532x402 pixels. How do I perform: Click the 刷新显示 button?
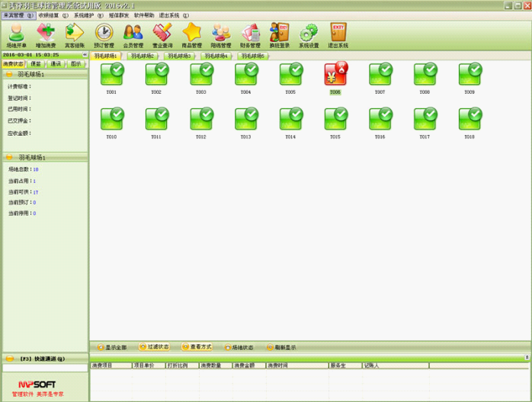point(280,347)
